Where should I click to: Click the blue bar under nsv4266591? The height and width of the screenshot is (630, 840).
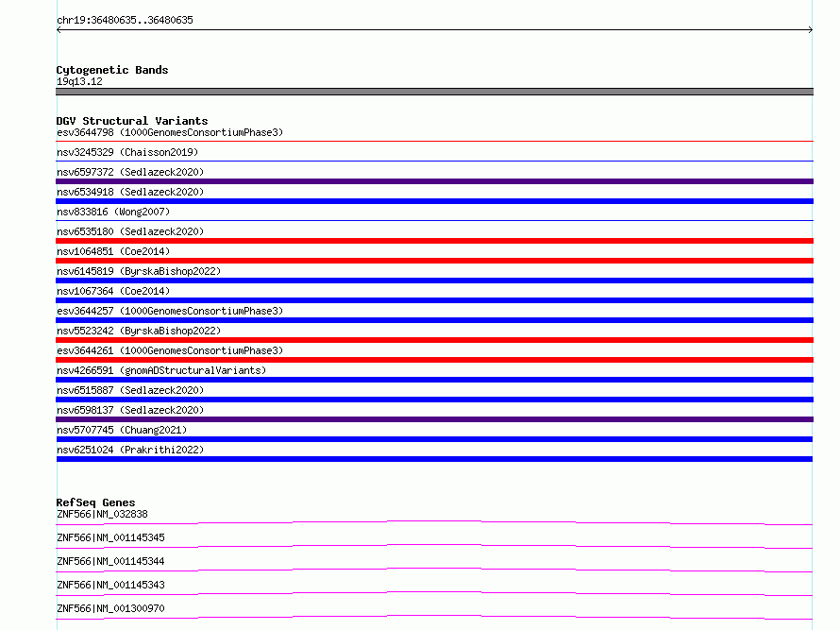tap(434, 380)
